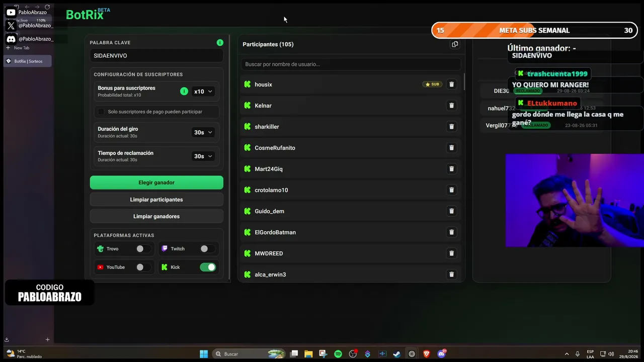
Task: Delete Mart24Giq with its trash icon
Action: [x=451, y=169]
